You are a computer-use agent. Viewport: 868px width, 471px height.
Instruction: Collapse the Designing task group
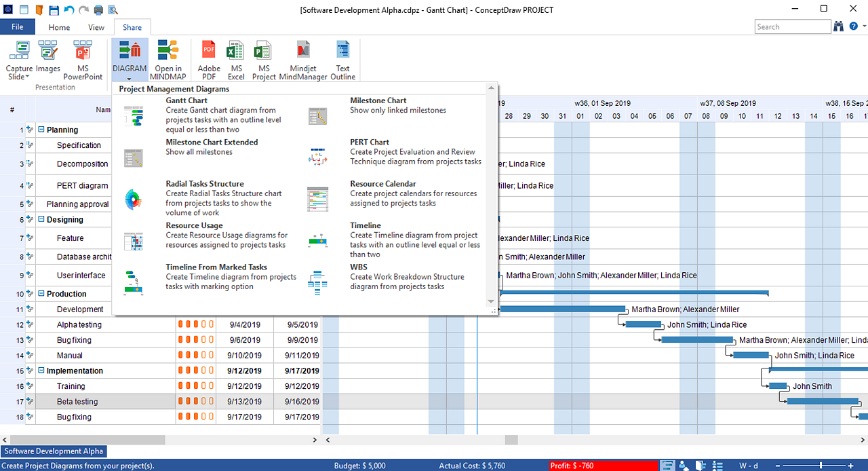coord(41,219)
